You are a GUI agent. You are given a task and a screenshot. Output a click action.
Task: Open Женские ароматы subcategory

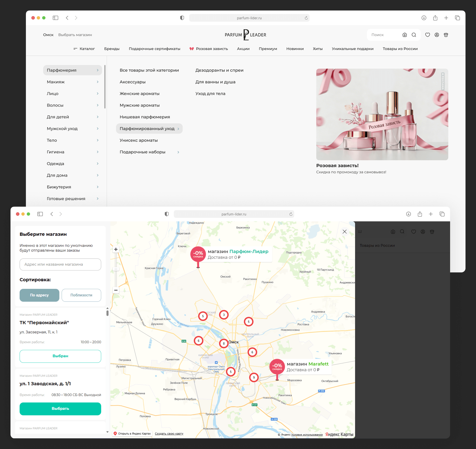click(140, 94)
